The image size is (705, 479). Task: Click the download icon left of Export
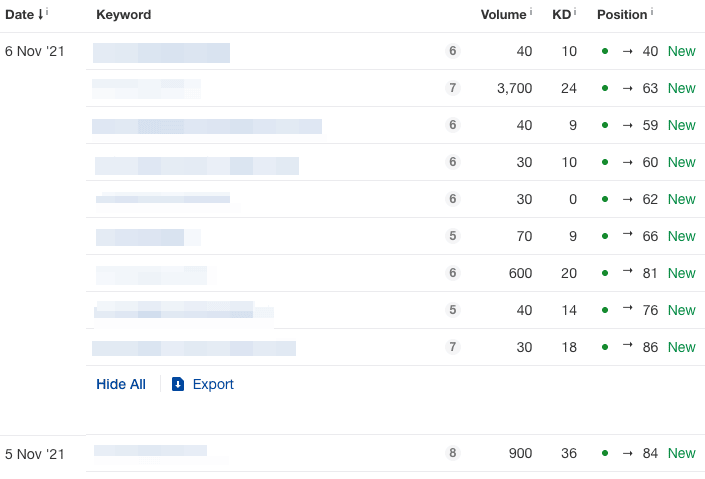pyautogui.click(x=178, y=384)
